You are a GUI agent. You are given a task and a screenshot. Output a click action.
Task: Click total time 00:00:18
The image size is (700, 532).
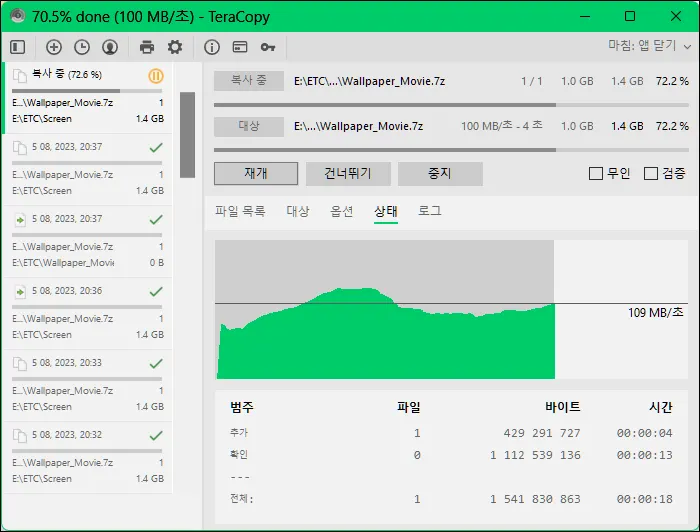(645, 499)
